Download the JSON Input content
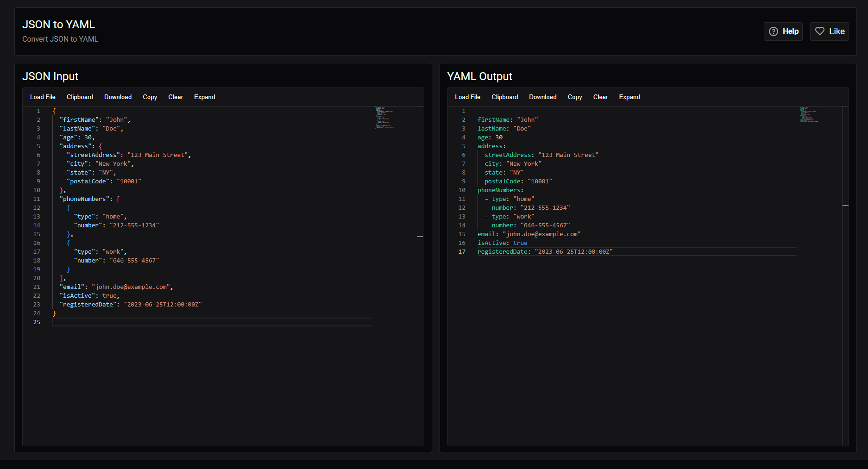The width and height of the screenshot is (868, 469). (118, 97)
